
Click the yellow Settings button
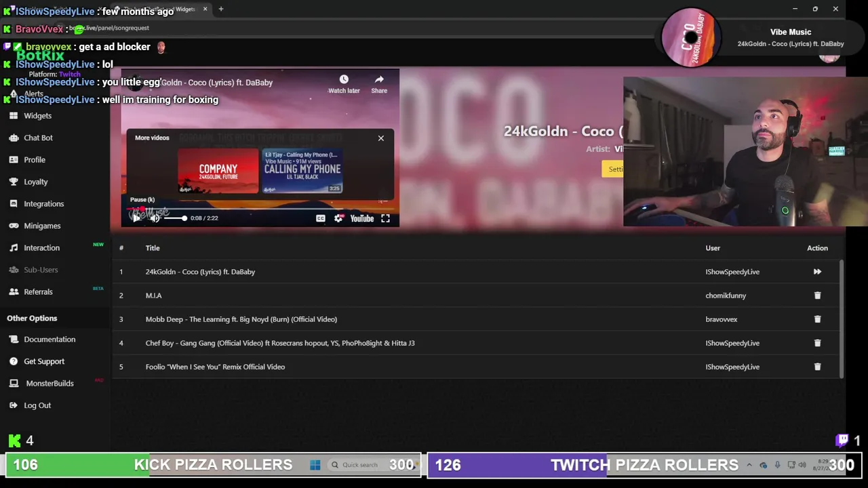click(612, 169)
